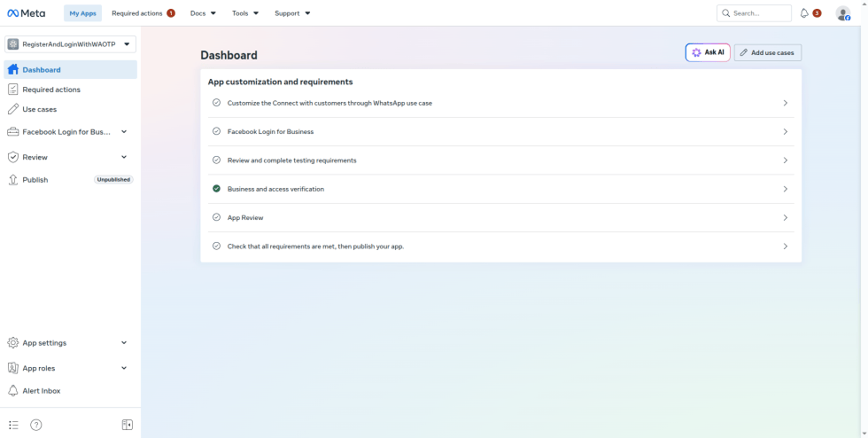Click the Add use cases button
The width and height of the screenshot is (868, 438).
pos(767,52)
